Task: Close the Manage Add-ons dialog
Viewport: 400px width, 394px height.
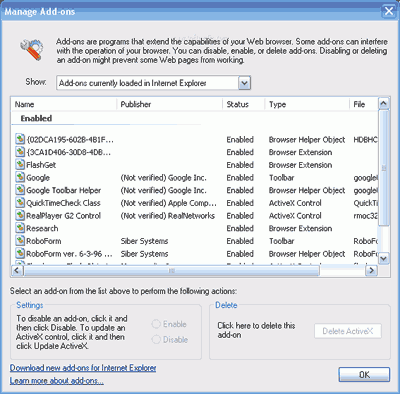Action: pos(389,11)
